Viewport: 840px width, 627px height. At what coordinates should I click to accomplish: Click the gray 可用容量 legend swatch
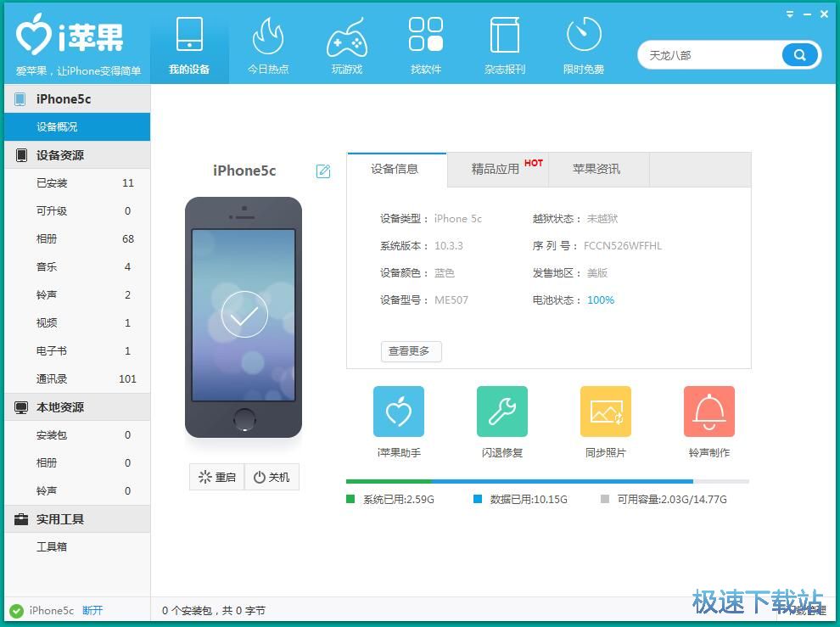tap(605, 500)
